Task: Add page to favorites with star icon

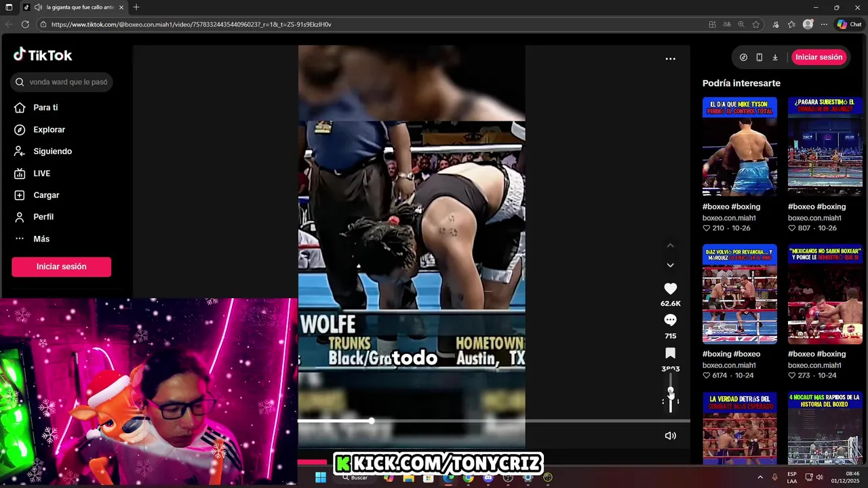Action: (x=756, y=24)
